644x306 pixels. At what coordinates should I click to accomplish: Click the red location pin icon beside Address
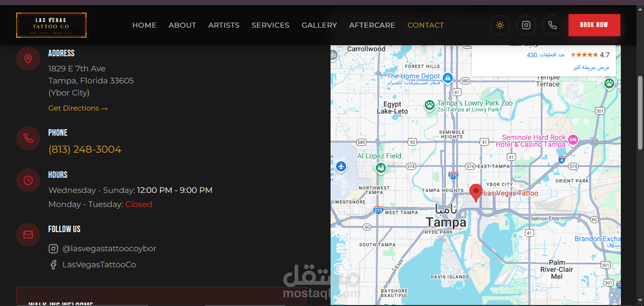28,59
